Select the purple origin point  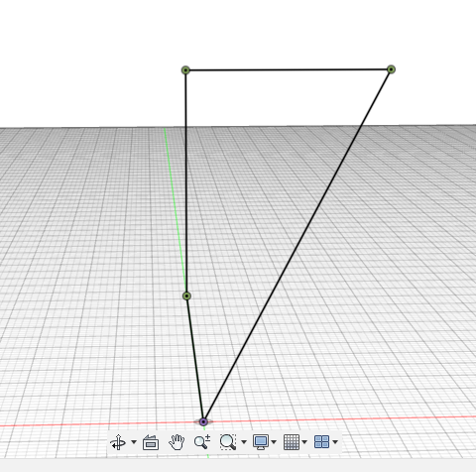click(x=203, y=421)
